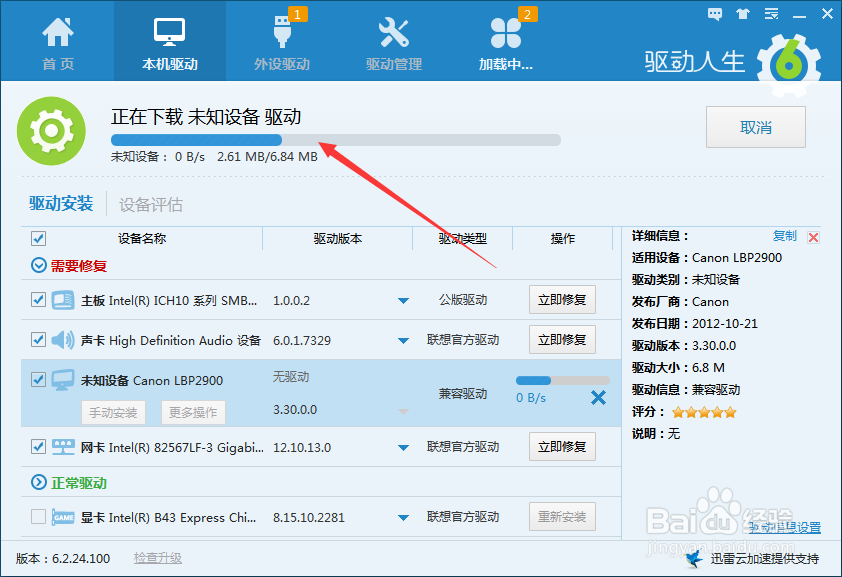
Task: Click the 正常驱动 section label
Action: 79,483
